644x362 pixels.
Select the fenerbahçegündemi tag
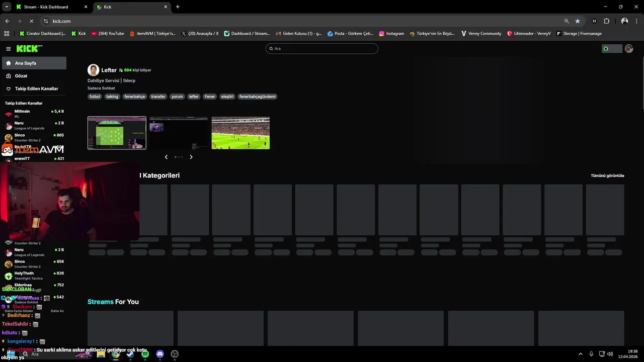pos(258,97)
